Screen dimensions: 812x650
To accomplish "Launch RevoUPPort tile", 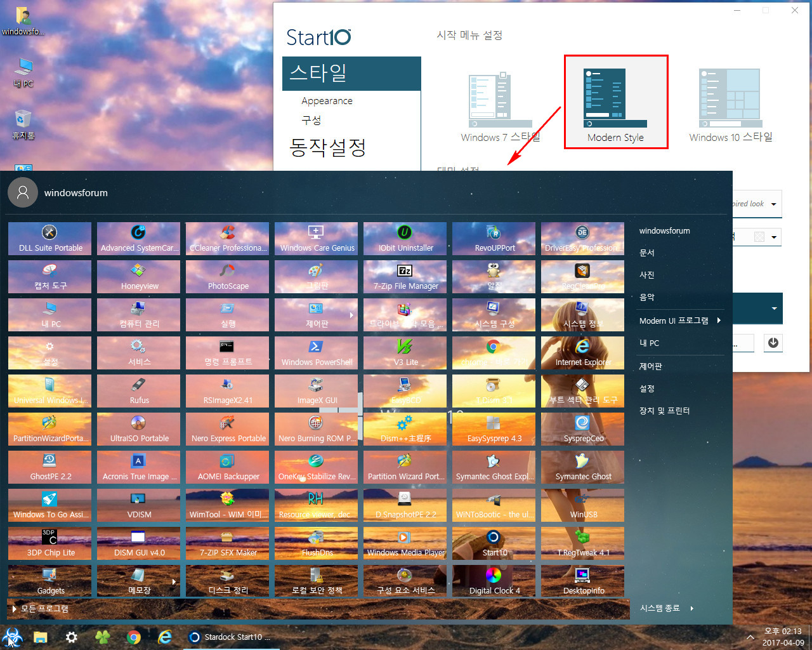I will (494, 239).
